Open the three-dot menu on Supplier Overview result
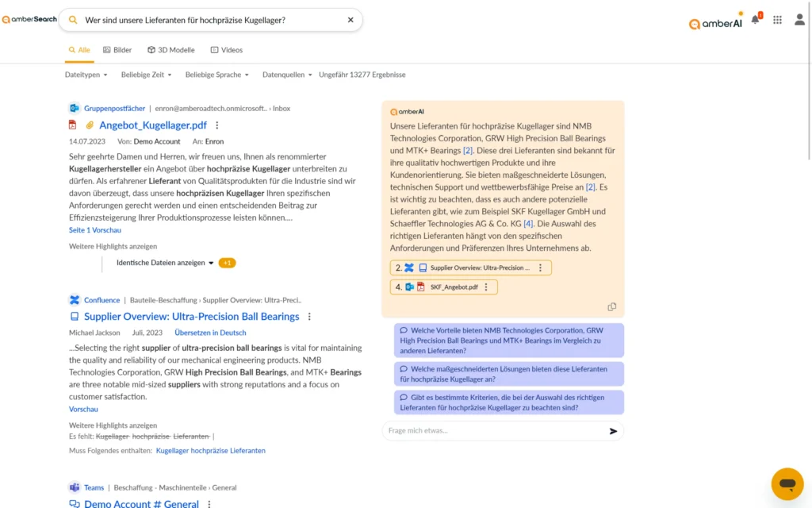This screenshot has width=812, height=508. coord(309,316)
